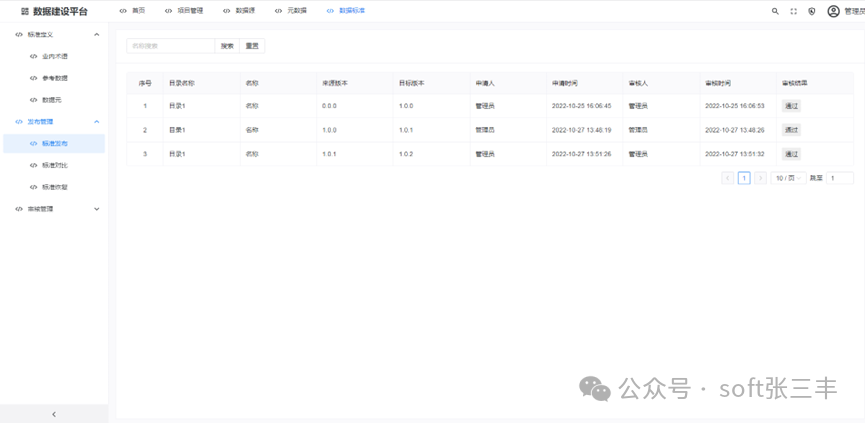This screenshot has width=865, height=423.
Task: Click the 通过 tag in row 3
Action: click(791, 154)
